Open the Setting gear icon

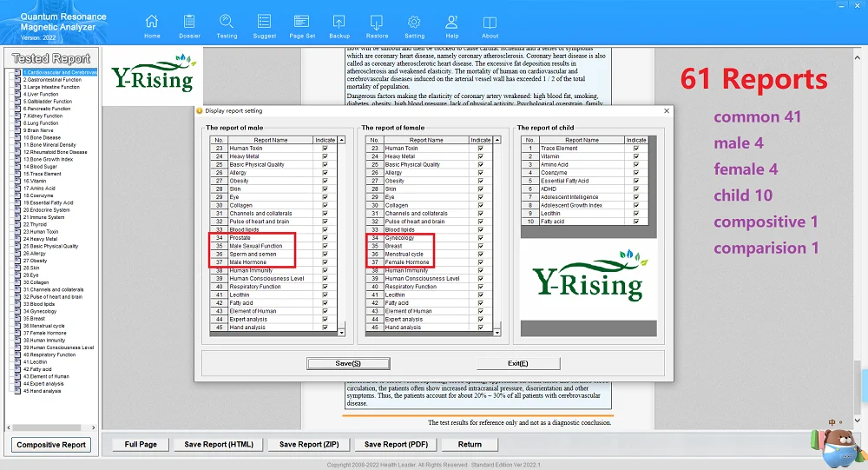pos(414,22)
